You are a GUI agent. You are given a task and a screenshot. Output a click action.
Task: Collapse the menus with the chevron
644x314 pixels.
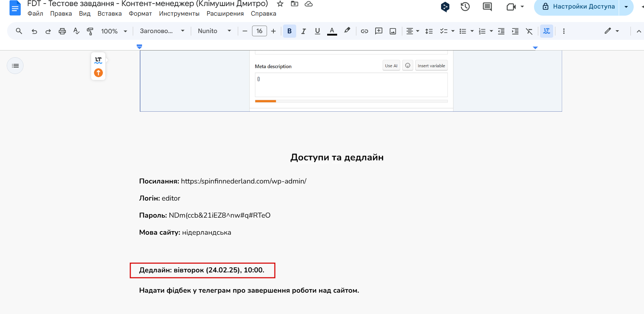[x=639, y=31]
